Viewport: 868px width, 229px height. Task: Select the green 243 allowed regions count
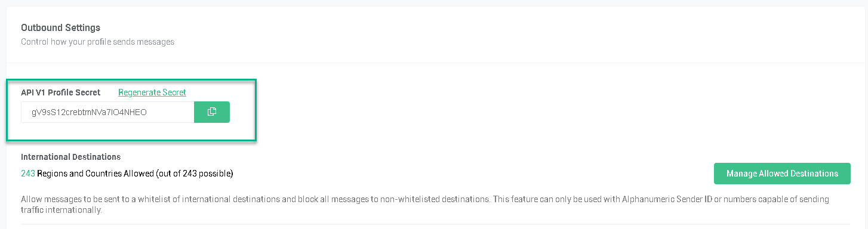(28, 174)
